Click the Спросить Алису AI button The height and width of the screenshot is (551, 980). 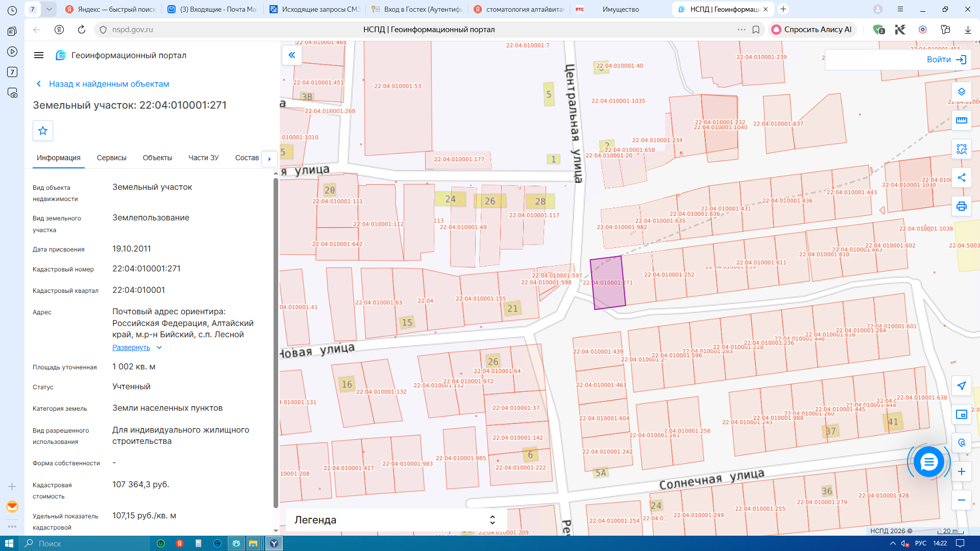(812, 30)
